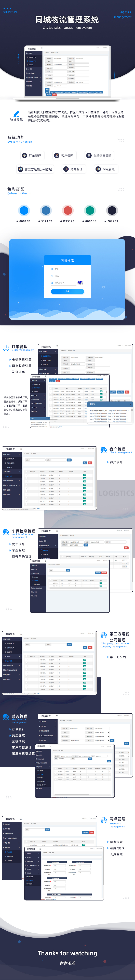Image resolution: width=135 pixels, height=980 pixels.
Task: Pick the #D9534F red color swatch
Action: click(68, 210)
